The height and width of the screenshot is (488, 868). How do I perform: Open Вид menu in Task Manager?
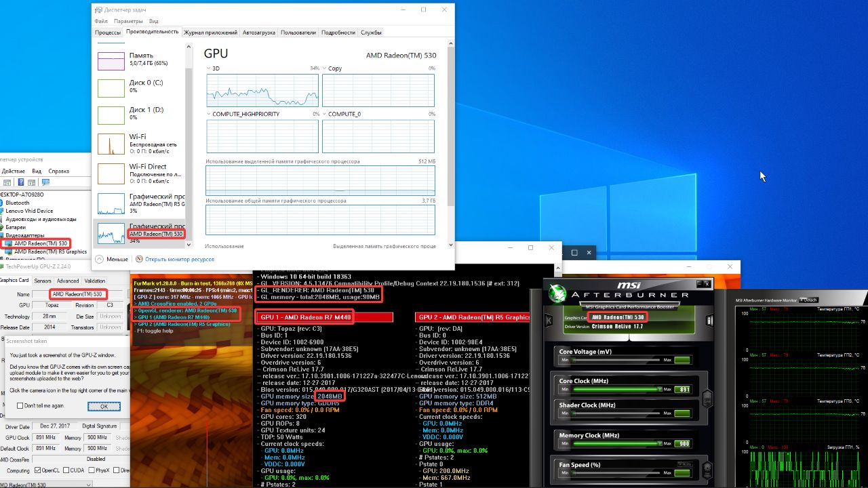click(154, 21)
